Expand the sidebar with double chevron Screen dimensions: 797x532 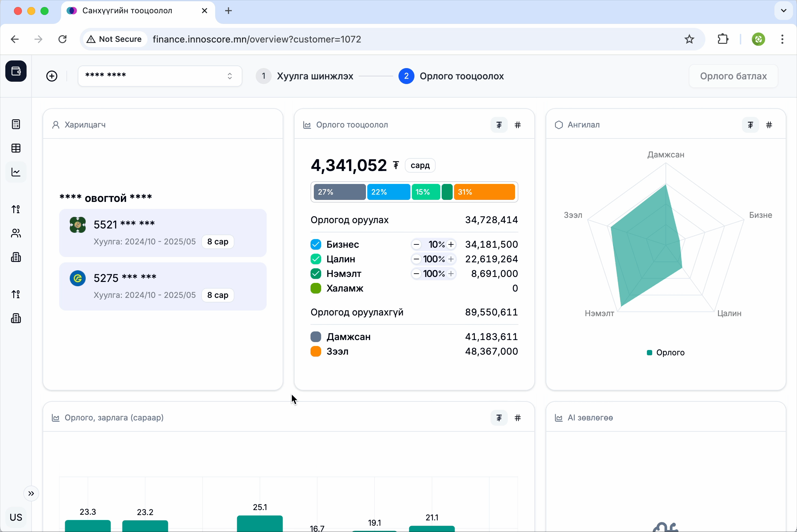(x=31, y=493)
